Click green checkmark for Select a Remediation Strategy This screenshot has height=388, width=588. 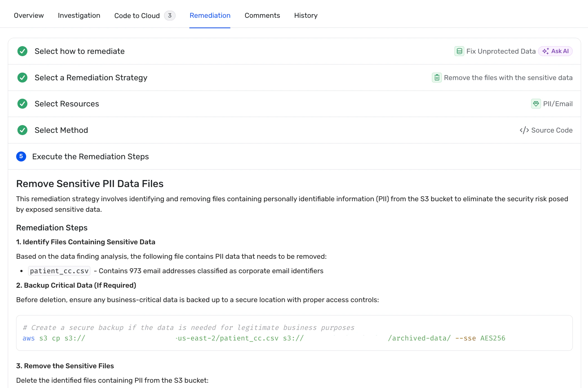point(22,78)
